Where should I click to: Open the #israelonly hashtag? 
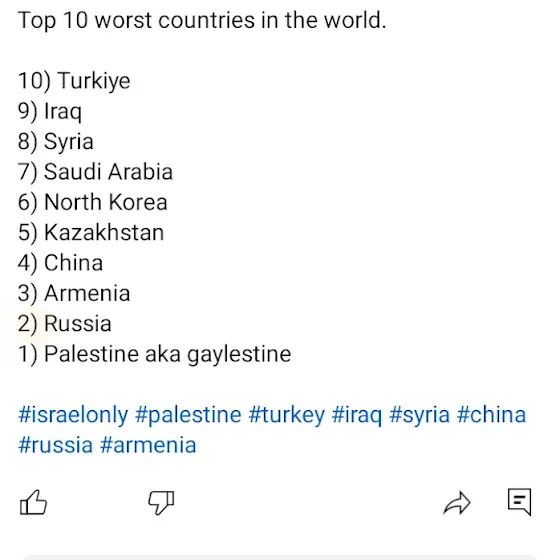point(73,415)
